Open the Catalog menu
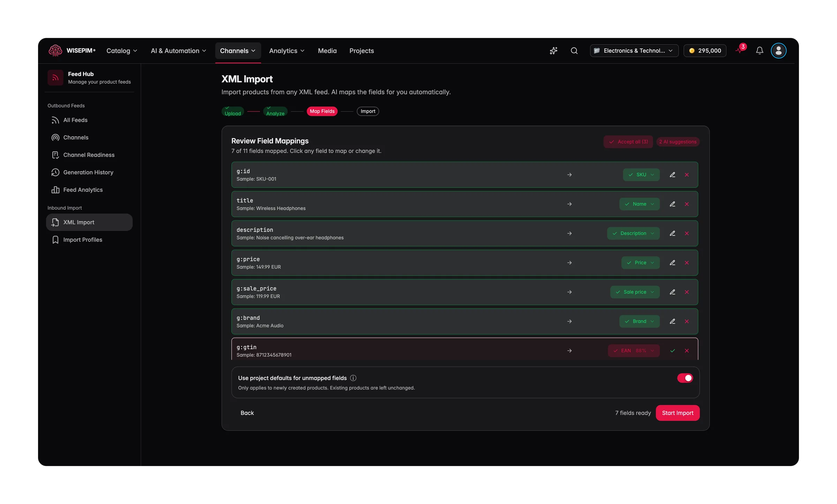 tap(122, 51)
